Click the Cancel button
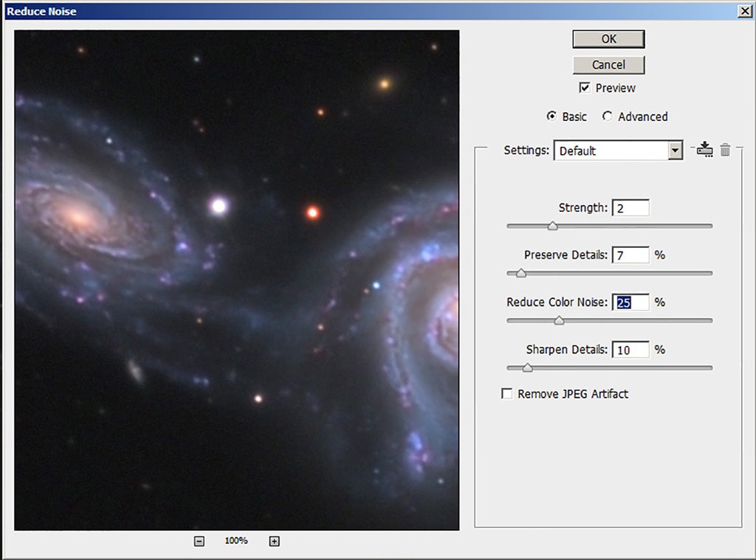The image size is (756, 560). [608, 65]
